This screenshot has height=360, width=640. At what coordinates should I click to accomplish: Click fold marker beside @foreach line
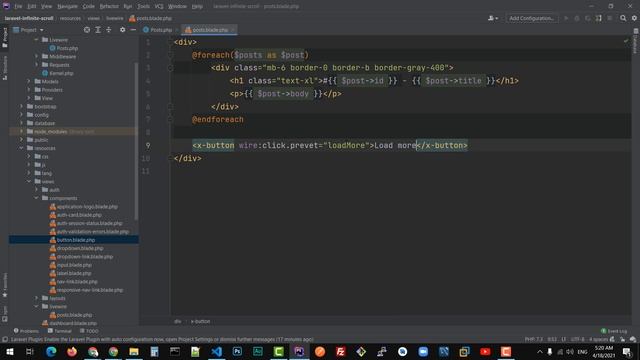click(171, 55)
